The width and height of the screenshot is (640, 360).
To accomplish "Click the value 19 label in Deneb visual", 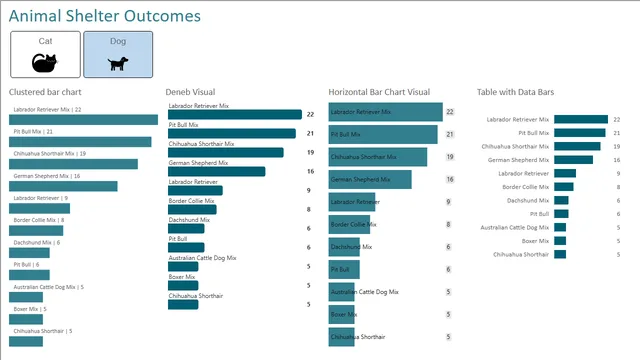I will pos(310,152).
